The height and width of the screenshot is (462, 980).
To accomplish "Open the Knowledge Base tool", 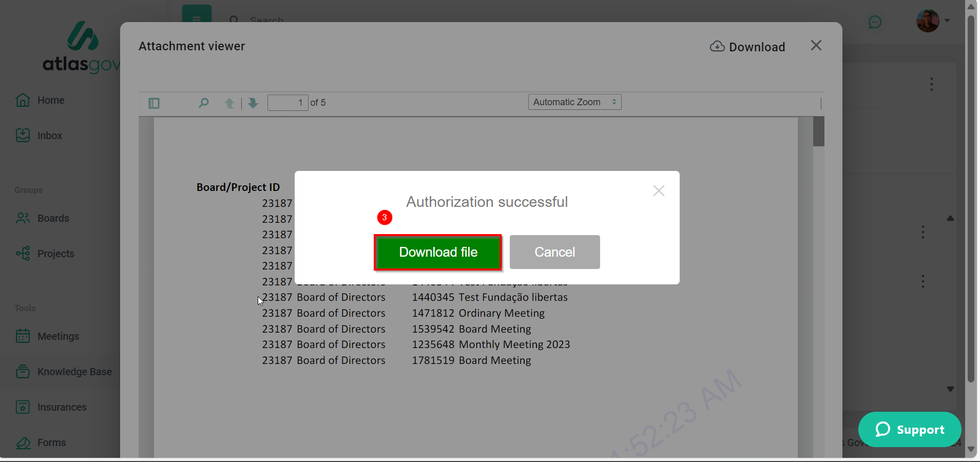I will (74, 372).
